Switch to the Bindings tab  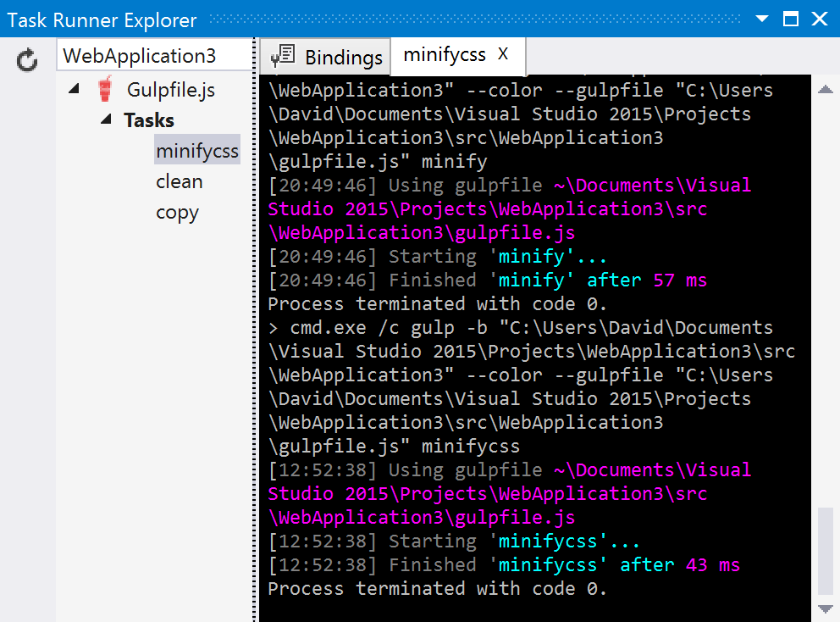tap(326, 56)
